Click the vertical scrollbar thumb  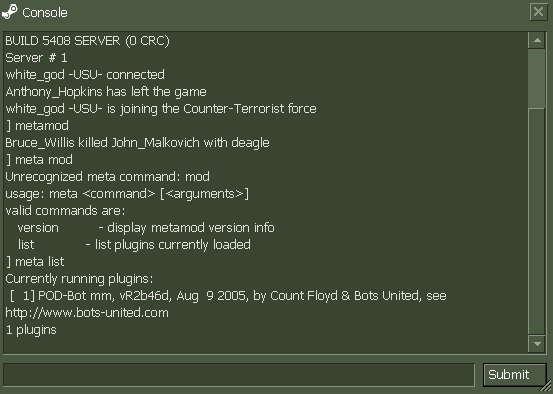tap(537, 78)
